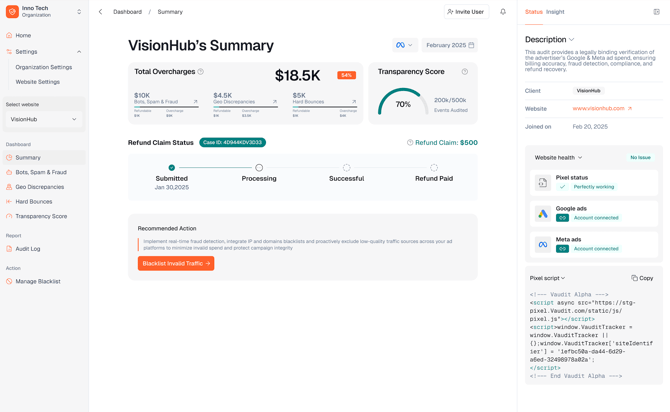Viewport: 670px width, 412px height.
Task: Click the 70% transparency gauge
Action: pos(403,102)
